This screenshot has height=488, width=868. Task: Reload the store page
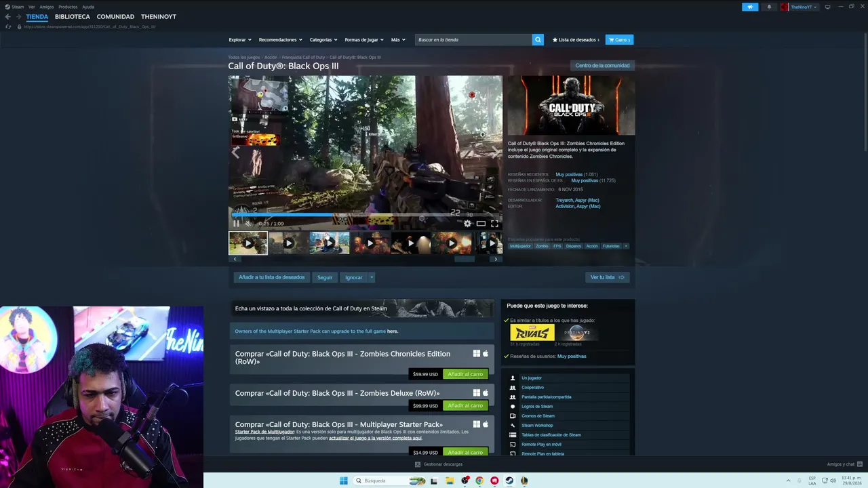tap(8, 26)
